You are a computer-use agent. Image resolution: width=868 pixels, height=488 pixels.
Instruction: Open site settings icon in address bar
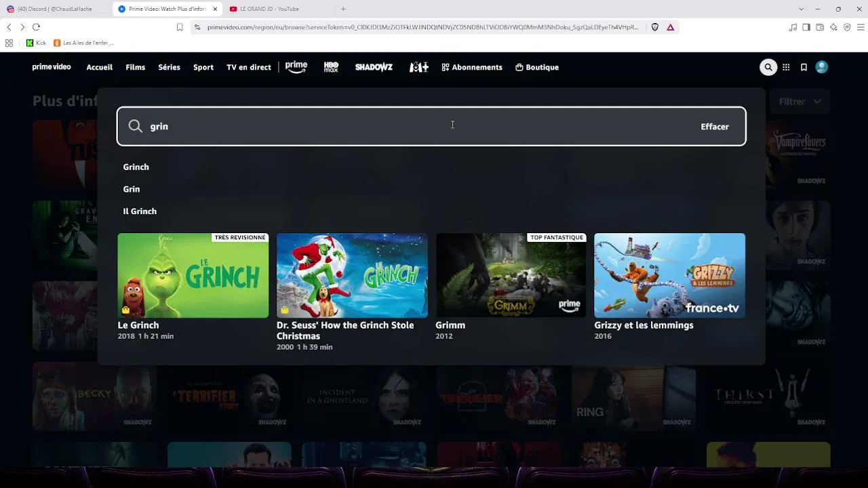click(197, 27)
